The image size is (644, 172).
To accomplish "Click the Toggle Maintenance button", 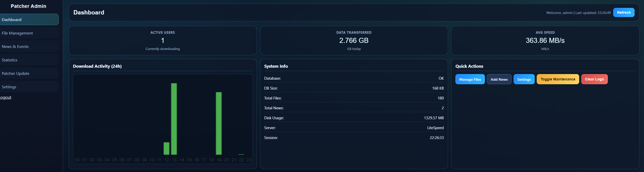I will [558, 79].
